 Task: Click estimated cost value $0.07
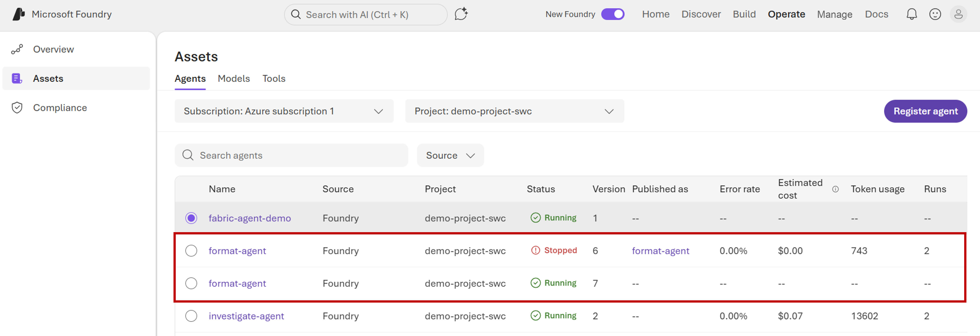pyautogui.click(x=790, y=316)
